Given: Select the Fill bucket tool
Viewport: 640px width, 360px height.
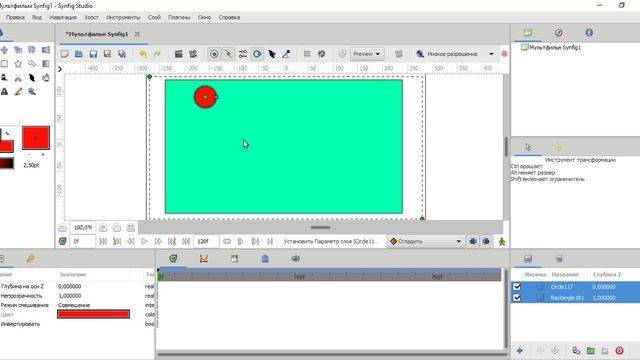Looking at the screenshot, I should [46, 78].
